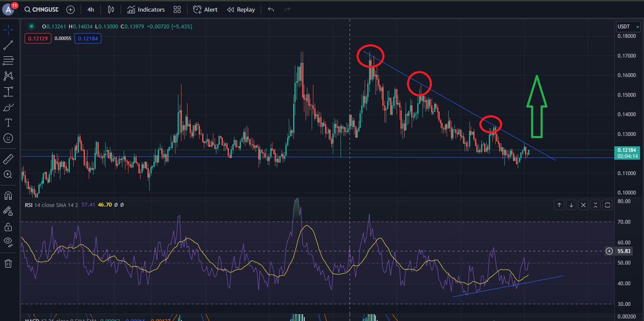Select the crosshair cursor tool
This screenshot has width=644, height=321.
click(x=8, y=30)
